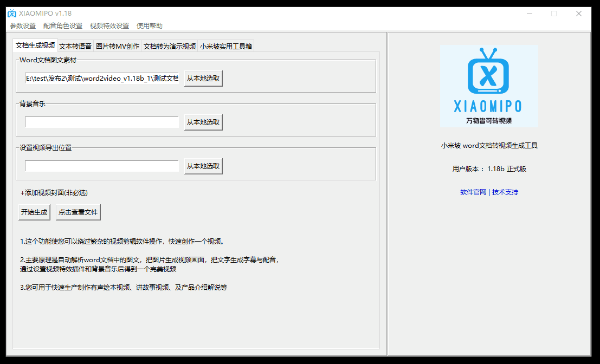This screenshot has height=364, width=600.
Task: Open the 配音角色设置 menu
Action: pyautogui.click(x=63, y=26)
